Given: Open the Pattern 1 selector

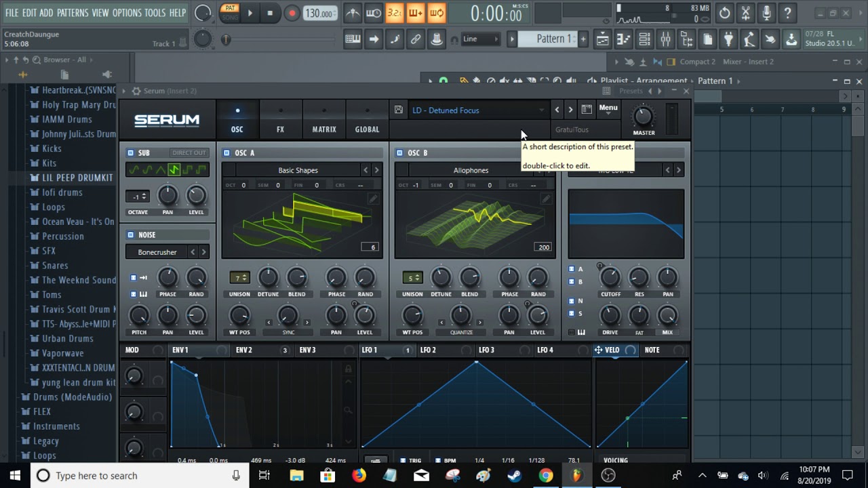Looking at the screenshot, I should point(547,39).
